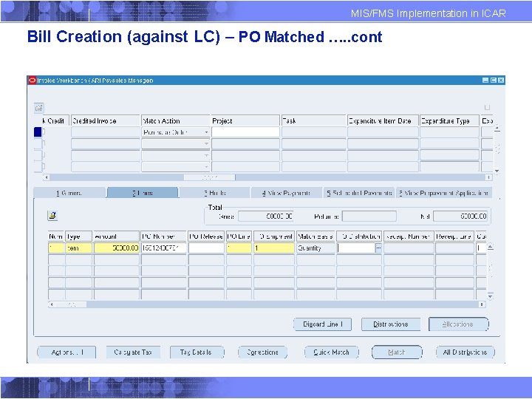Select the 2 Lines tab
This screenshot has width=532, height=399.
[143, 193]
